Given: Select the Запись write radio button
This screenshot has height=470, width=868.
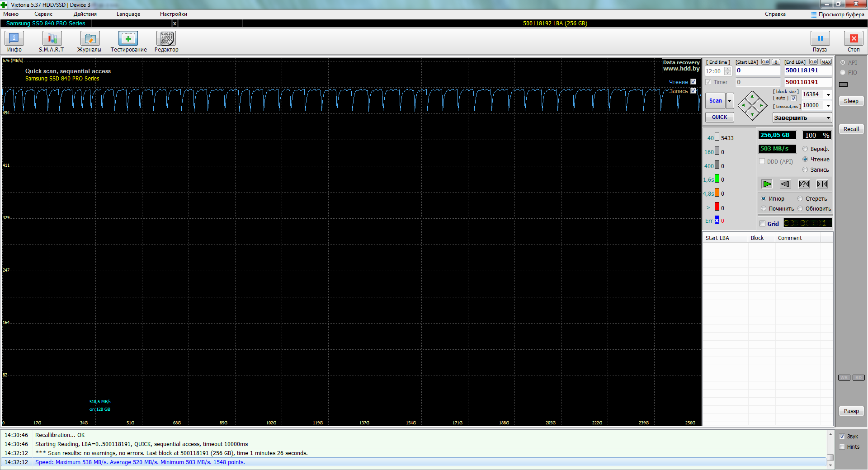Looking at the screenshot, I should (x=805, y=170).
